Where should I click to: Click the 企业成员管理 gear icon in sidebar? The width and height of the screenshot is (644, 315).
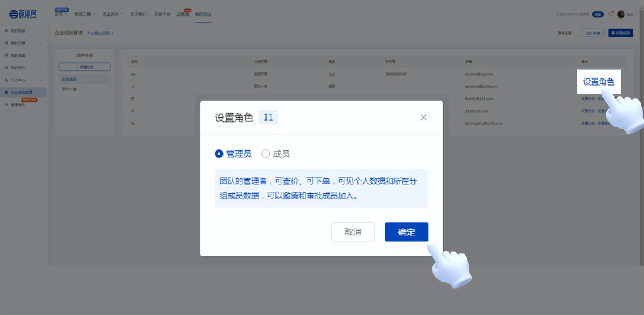pos(6,92)
